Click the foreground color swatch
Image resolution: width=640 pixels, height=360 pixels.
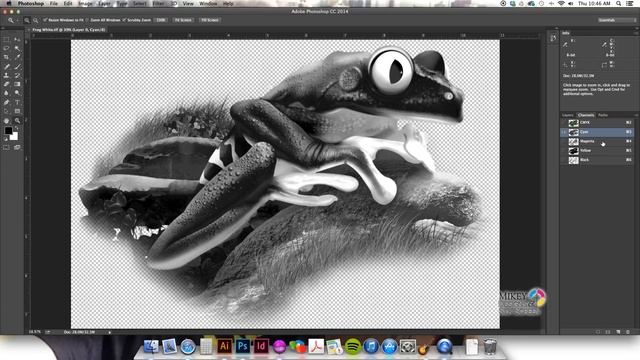pyautogui.click(x=8, y=131)
